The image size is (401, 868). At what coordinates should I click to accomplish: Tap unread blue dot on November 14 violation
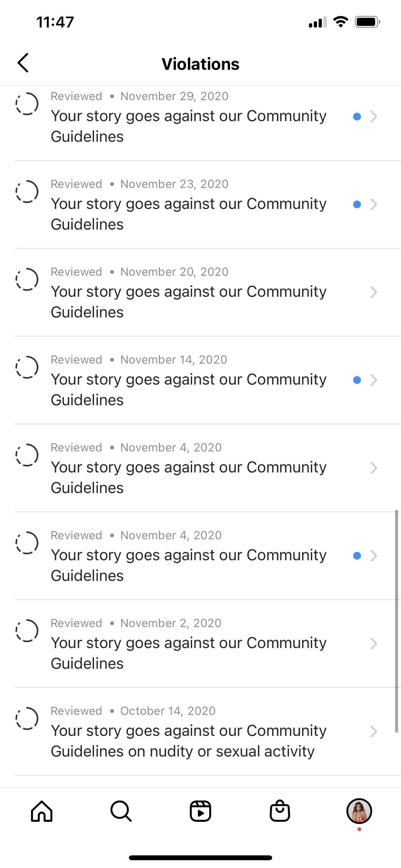click(x=357, y=380)
